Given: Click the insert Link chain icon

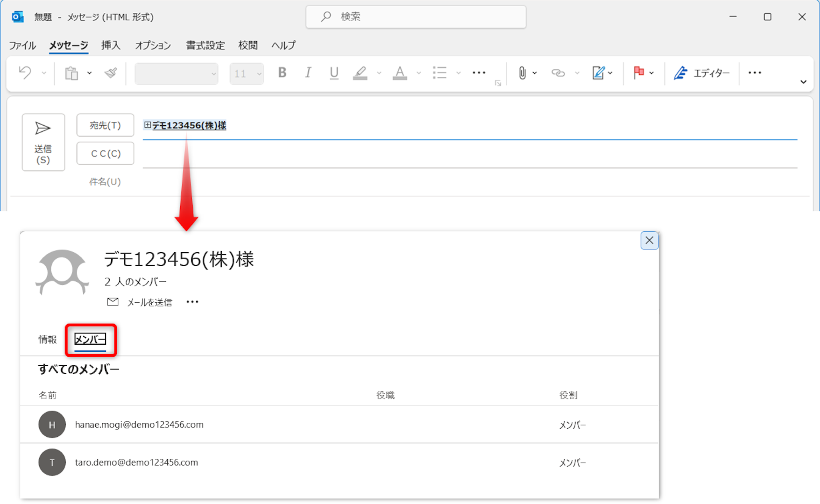Looking at the screenshot, I should (x=558, y=73).
